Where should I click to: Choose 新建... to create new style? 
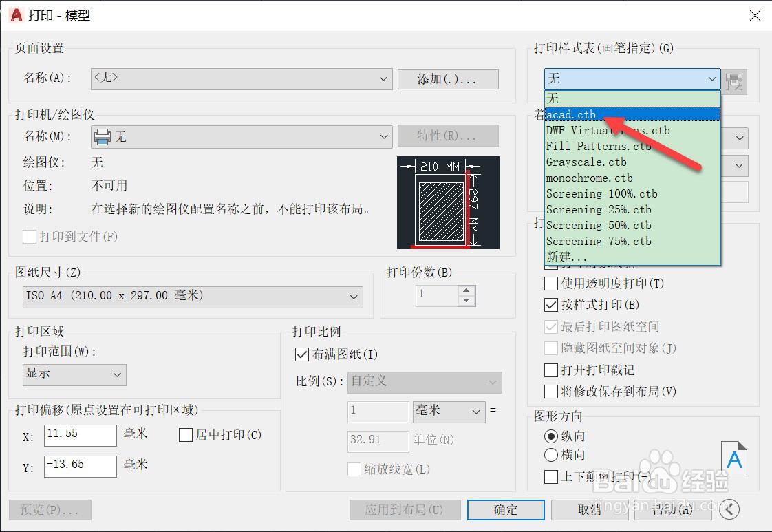pos(632,257)
